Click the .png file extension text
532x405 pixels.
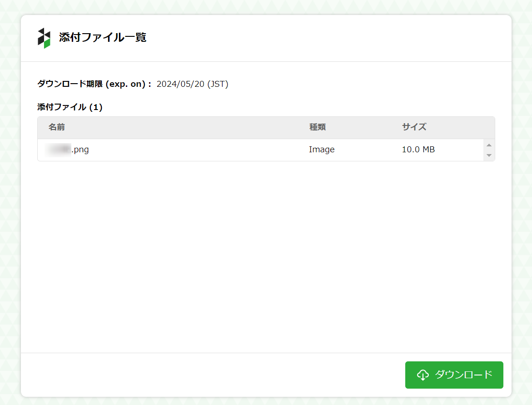tap(80, 150)
